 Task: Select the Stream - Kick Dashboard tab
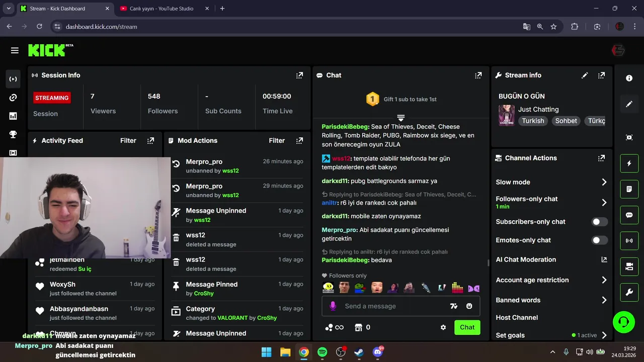(63, 9)
